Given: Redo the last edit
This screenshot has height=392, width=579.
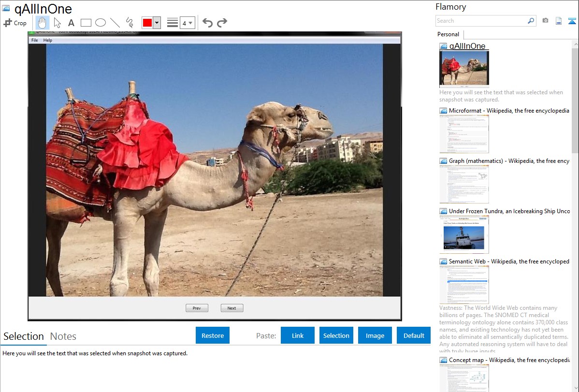Looking at the screenshot, I should click(x=222, y=23).
